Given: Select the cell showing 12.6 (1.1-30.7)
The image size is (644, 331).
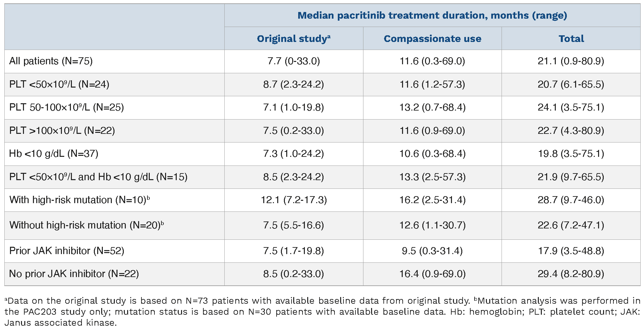Looking at the screenshot, I should [432, 225].
